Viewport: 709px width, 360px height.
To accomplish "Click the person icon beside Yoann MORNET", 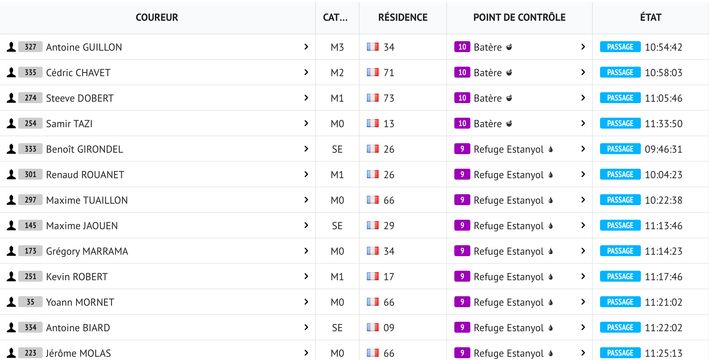I will click(x=11, y=302).
